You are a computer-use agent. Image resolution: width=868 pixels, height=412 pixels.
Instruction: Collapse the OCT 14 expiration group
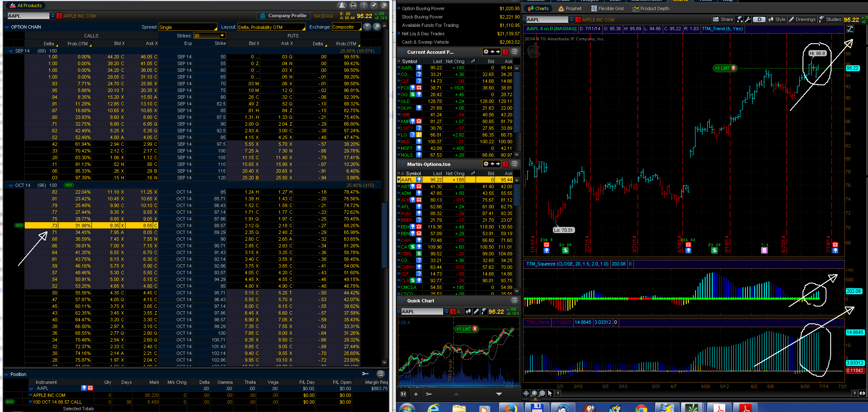(11, 185)
